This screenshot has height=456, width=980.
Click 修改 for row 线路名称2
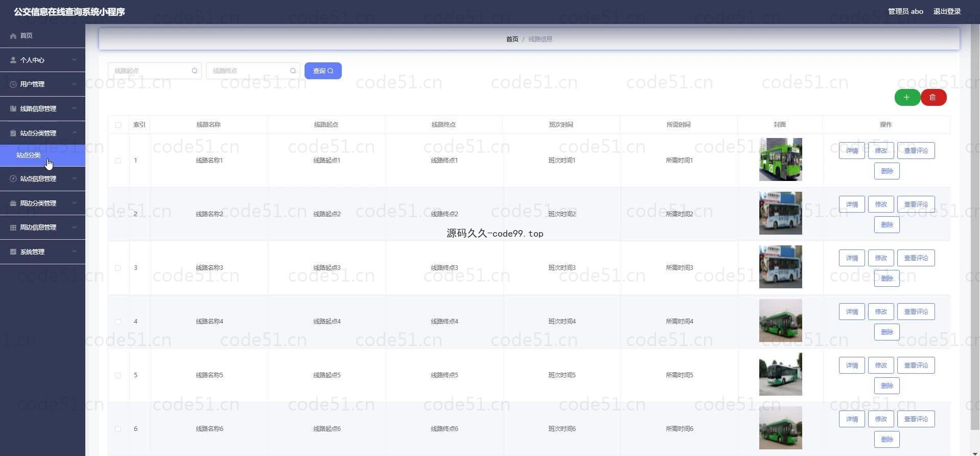[x=881, y=204]
